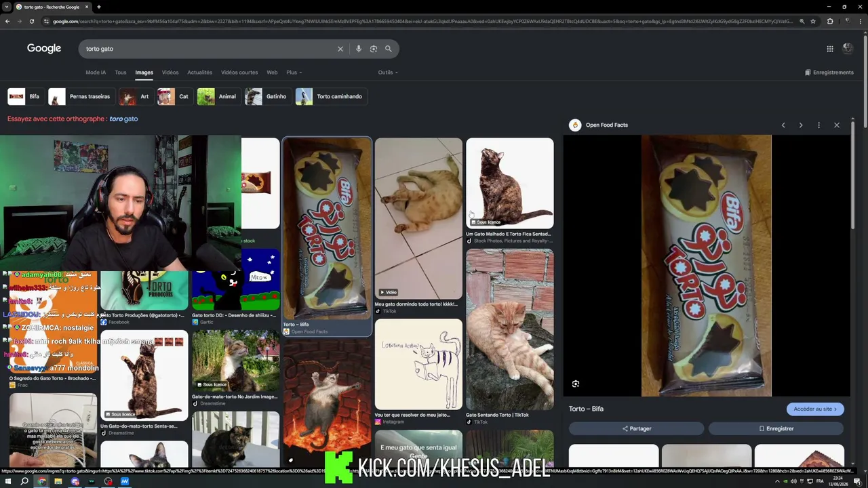Open cat line drawing Instagram thumbnail
The height and width of the screenshot is (488, 868).
(x=418, y=365)
